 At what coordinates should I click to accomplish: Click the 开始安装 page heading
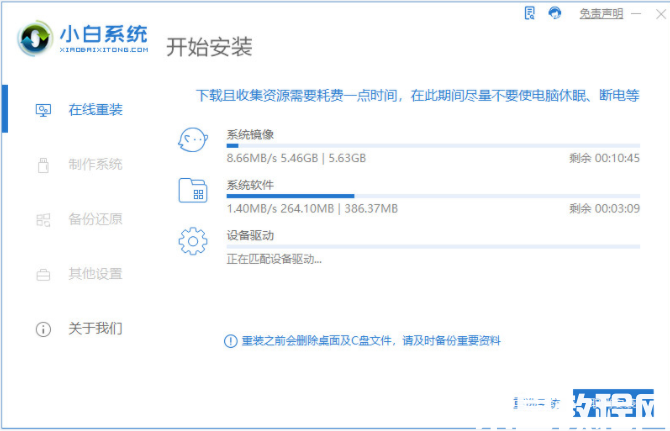(x=209, y=47)
